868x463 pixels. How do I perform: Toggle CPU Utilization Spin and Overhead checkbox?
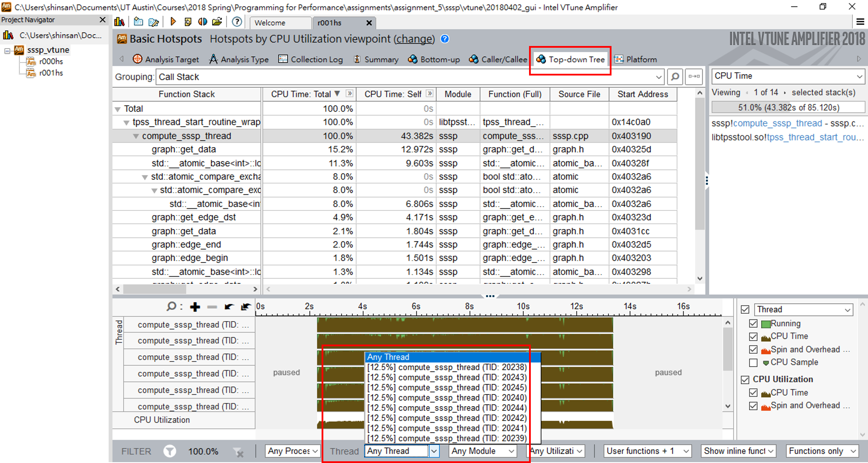tap(753, 406)
